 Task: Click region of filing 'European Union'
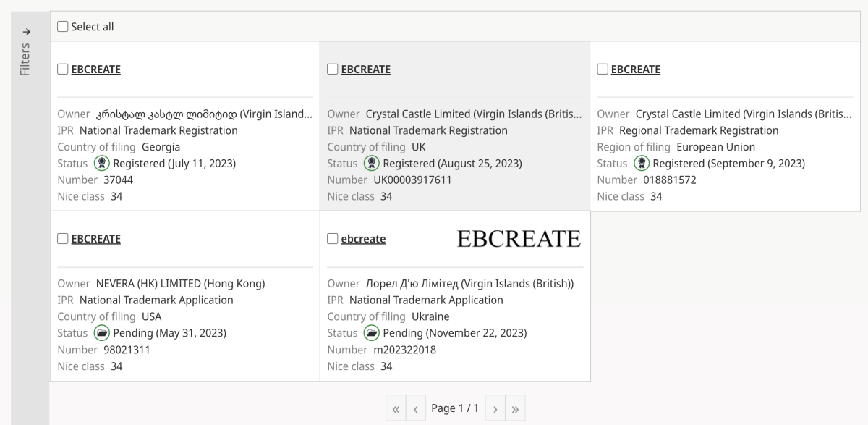point(715,147)
